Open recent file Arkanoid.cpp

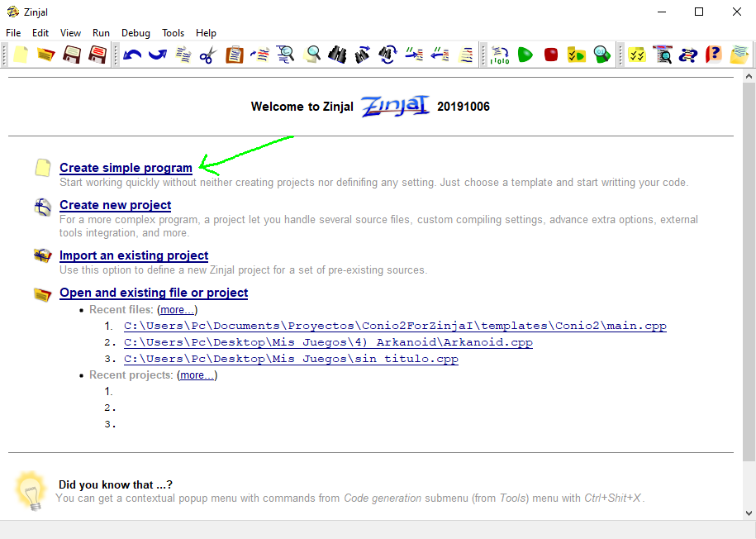pyautogui.click(x=328, y=342)
